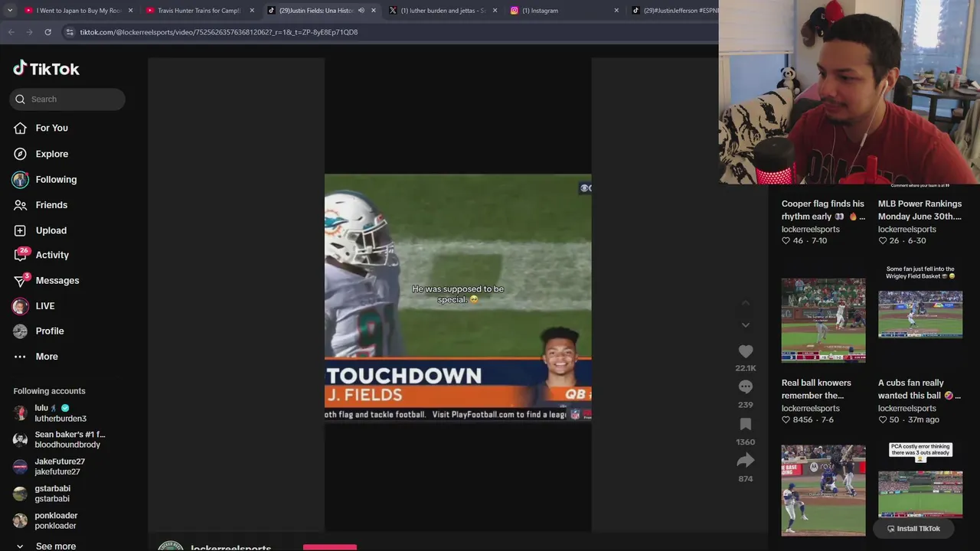
Task: Click the Activity icon with badge 26
Action: (x=21, y=255)
